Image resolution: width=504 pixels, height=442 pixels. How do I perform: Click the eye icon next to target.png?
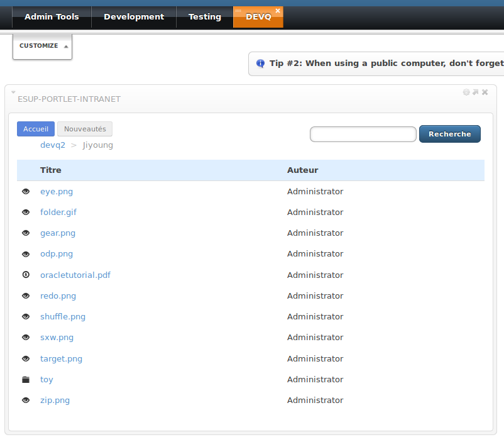[26, 359]
